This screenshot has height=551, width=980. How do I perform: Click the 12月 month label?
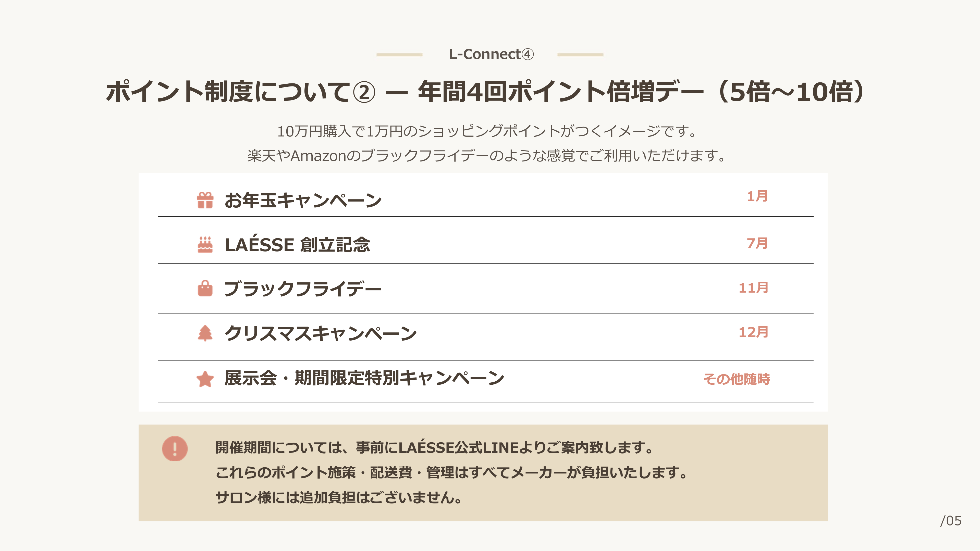coord(753,332)
